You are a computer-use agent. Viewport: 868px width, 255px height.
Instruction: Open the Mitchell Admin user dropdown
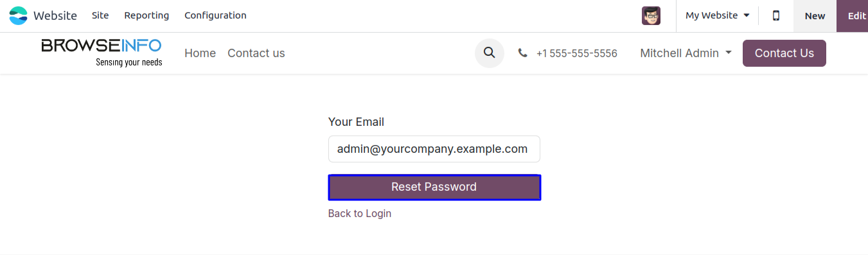686,53
